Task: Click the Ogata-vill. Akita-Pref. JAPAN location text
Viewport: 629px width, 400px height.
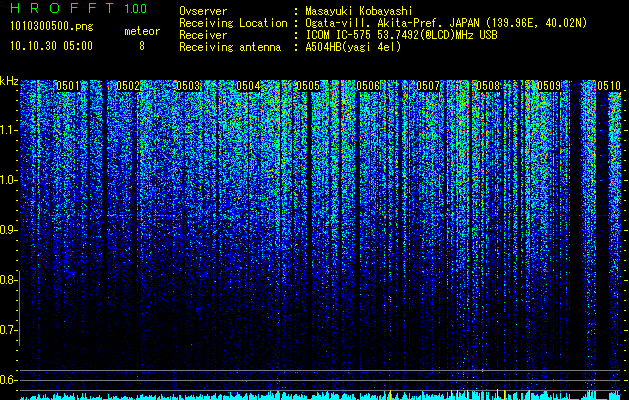Action: [x=446, y=23]
